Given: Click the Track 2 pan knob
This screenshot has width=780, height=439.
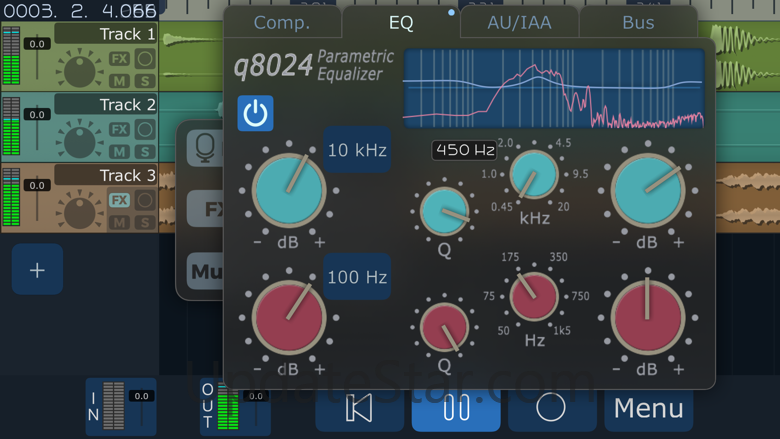Looking at the screenshot, I should point(80,142).
